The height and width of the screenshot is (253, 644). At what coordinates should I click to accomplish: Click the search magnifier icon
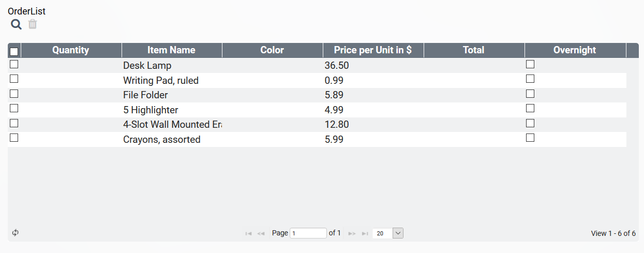click(17, 24)
